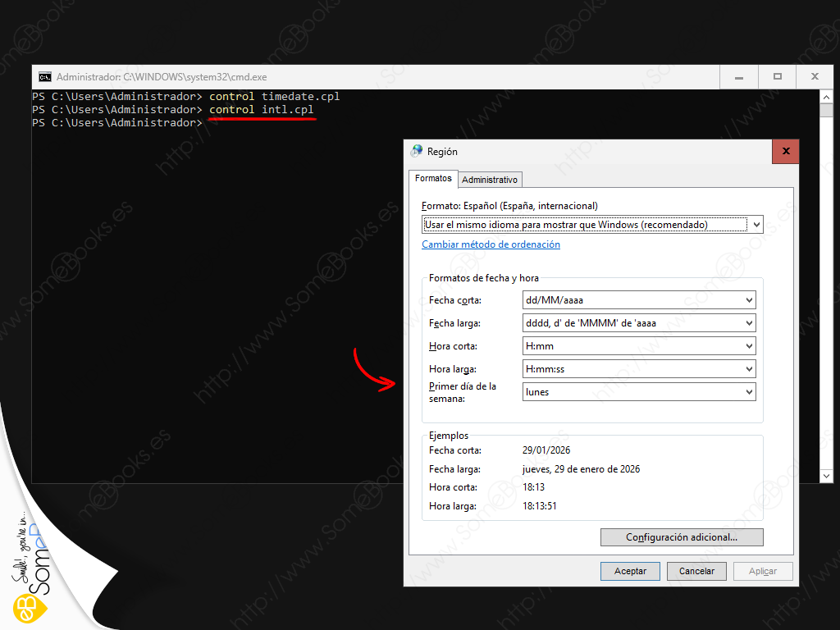Screen dimensions: 840x630
Task: Minimize the Administrador cmd.exe window
Action: pyautogui.click(x=739, y=77)
